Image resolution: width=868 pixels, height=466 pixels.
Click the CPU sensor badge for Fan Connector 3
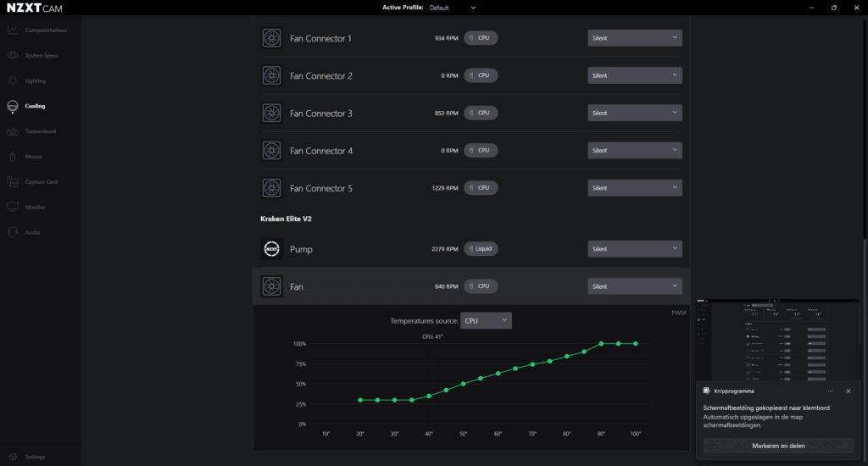(481, 113)
